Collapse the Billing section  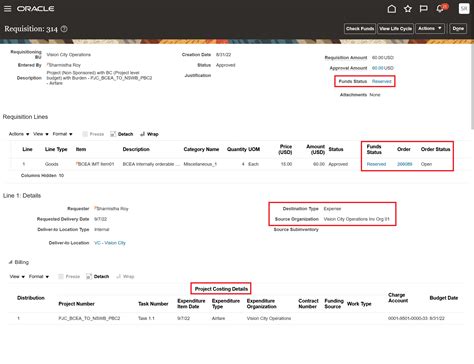pos(10,262)
